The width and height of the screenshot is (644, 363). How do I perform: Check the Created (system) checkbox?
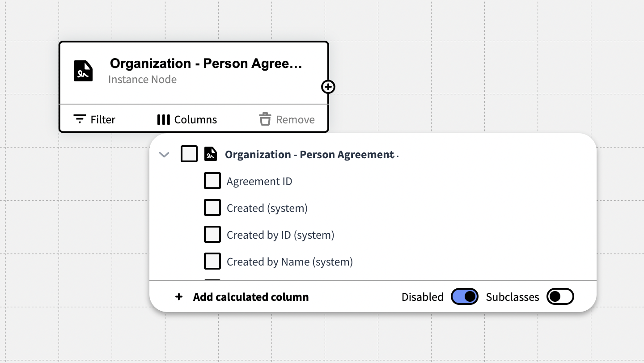[x=212, y=208]
